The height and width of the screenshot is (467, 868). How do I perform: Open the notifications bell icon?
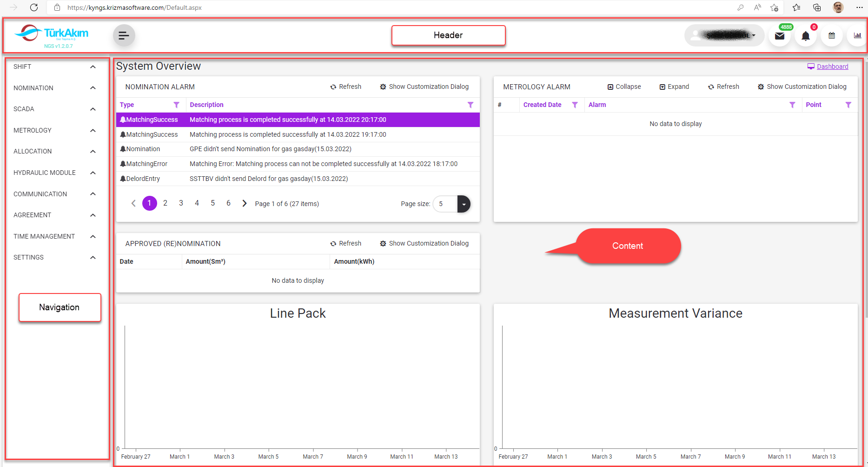click(x=805, y=36)
